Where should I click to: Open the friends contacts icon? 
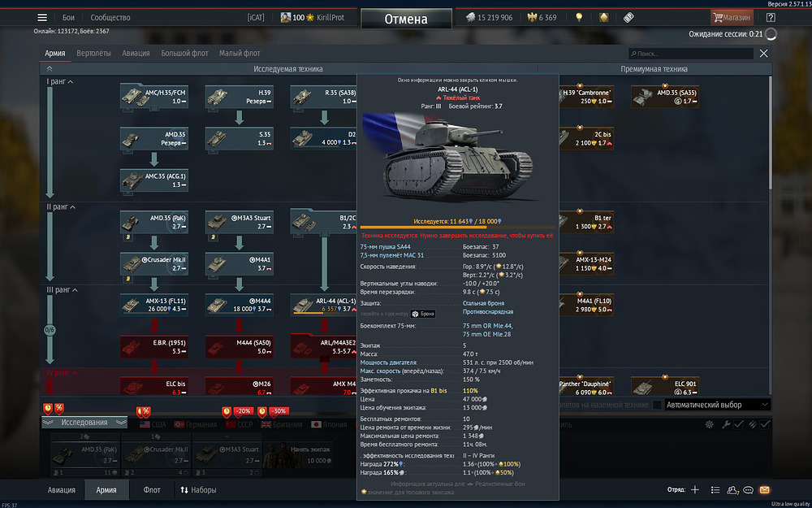732,490
